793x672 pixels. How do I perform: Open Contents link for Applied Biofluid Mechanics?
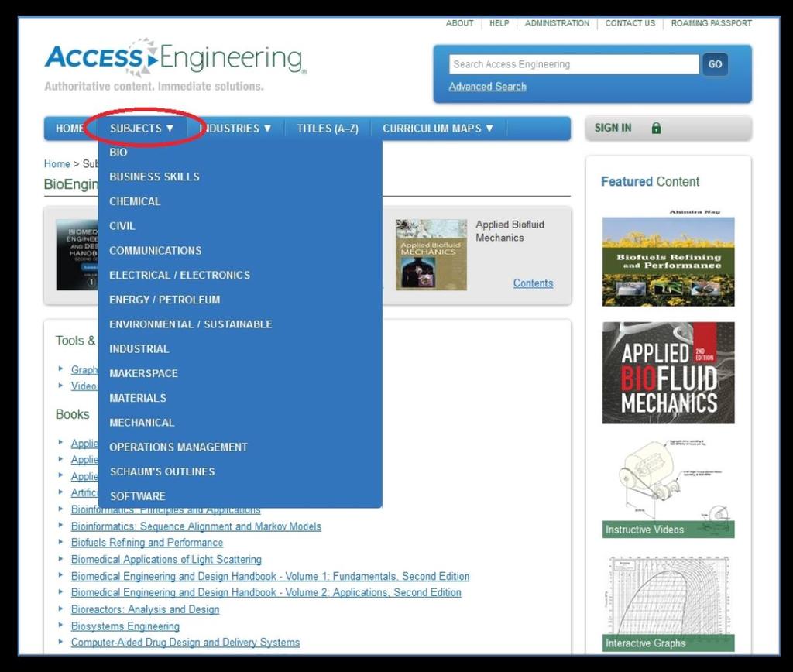point(533,283)
